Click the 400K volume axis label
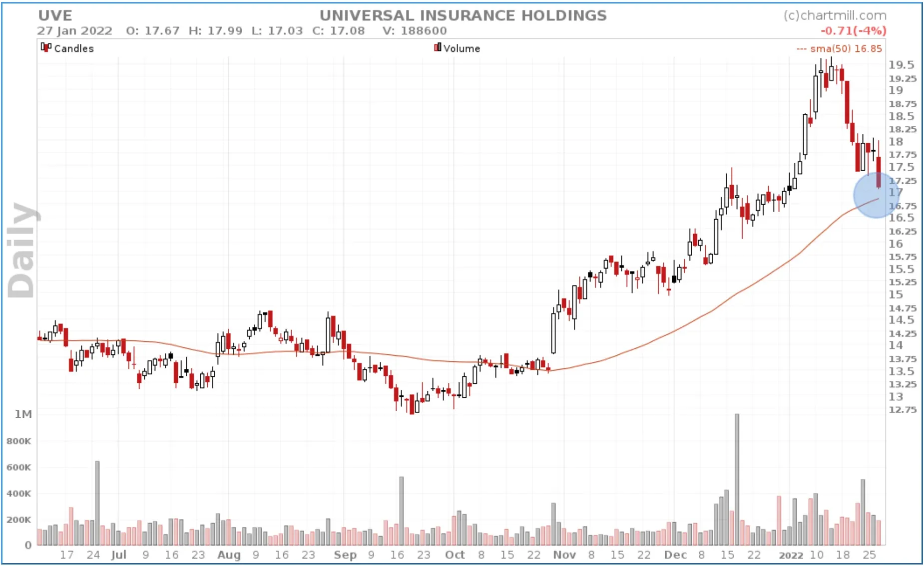 [x=18, y=494]
